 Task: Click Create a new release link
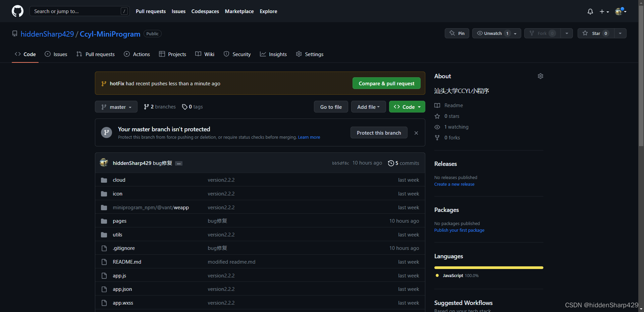click(454, 184)
